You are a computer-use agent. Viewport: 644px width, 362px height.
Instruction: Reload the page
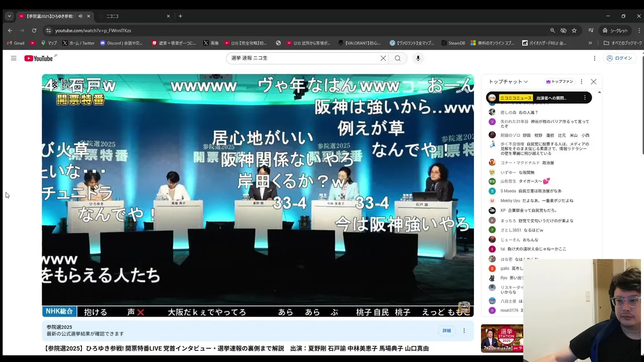(x=34, y=30)
